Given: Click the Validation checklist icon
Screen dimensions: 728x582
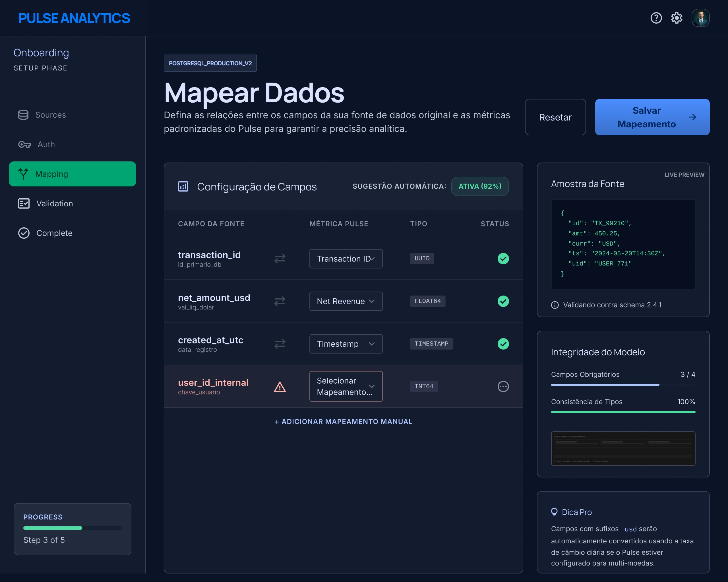Looking at the screenshot, I should (24, 203).
